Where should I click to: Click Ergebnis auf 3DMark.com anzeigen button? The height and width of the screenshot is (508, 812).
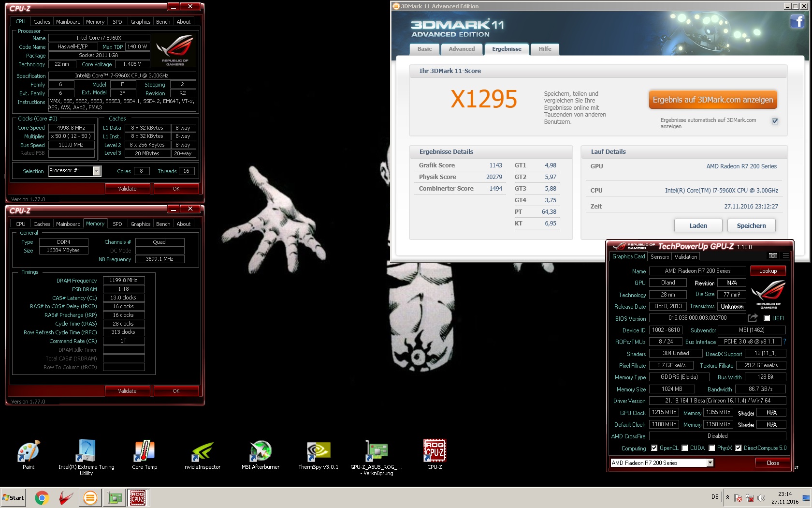tap(713, 100)
